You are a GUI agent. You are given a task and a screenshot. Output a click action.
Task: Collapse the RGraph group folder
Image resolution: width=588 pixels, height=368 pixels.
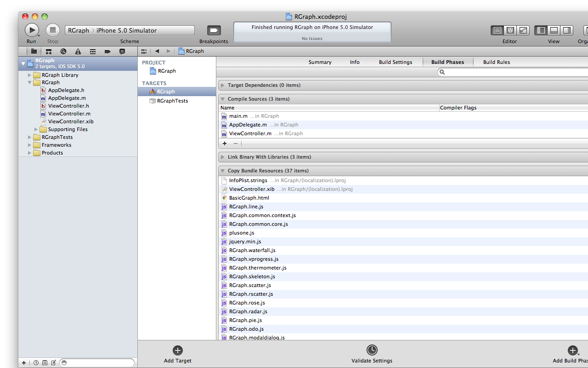coord(30,83)
